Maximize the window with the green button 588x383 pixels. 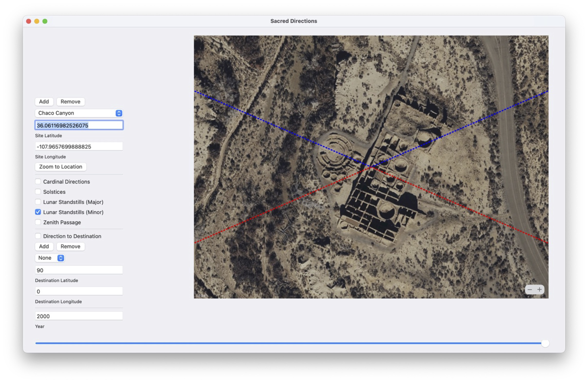pos(45,21)
